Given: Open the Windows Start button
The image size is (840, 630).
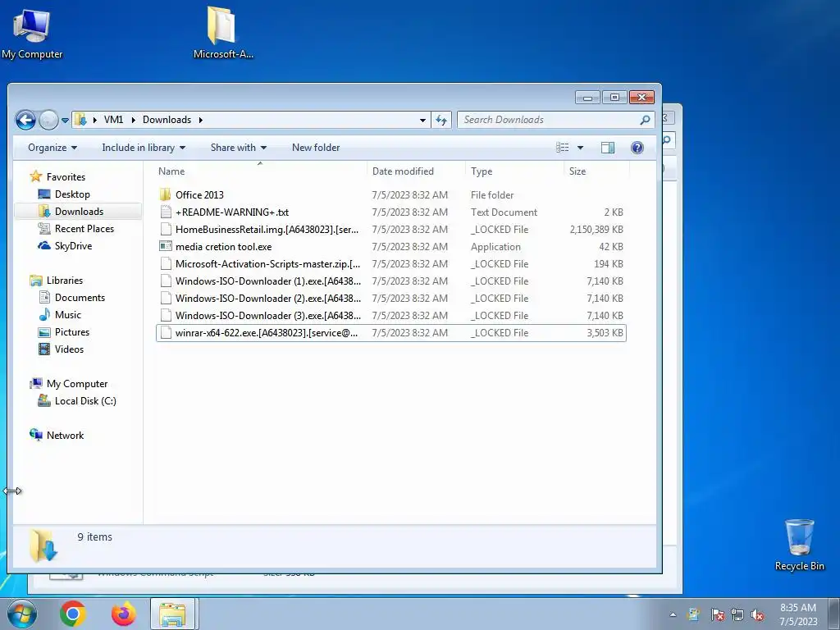Looking at the screenshot, I should (x=22, y=614).
